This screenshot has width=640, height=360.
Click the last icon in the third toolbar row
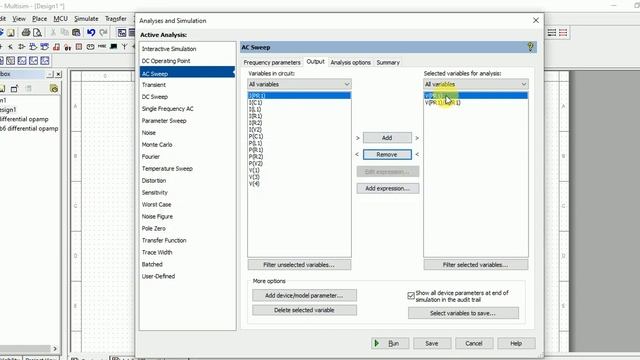point(44,61)
